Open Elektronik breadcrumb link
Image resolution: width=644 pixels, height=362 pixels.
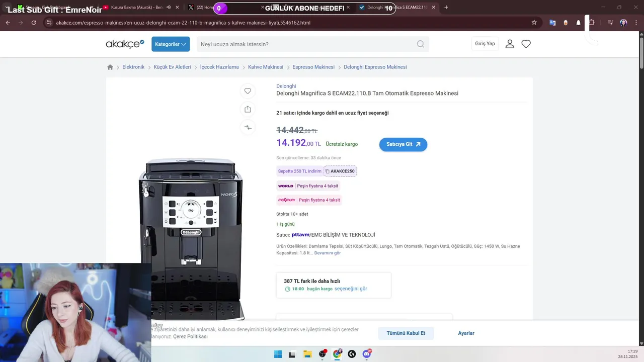[x=133, y=67]
